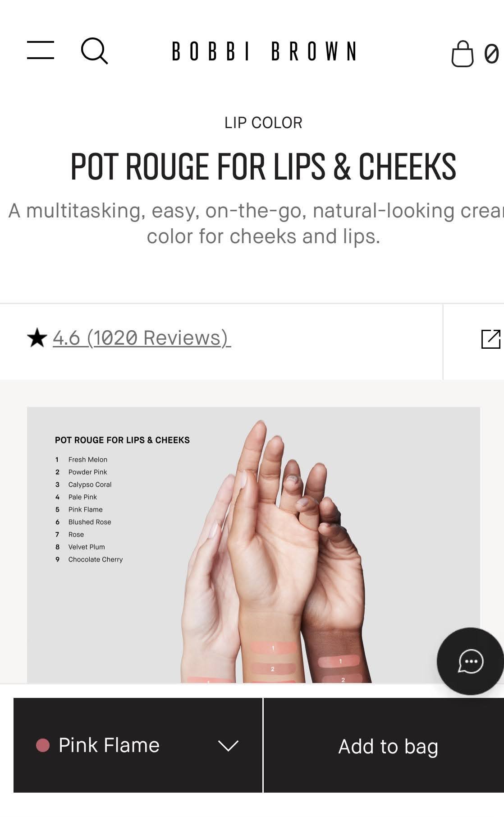Tap the cart item count zero
Viewport: 504px width, 817px height.
[x=491, y=54]
